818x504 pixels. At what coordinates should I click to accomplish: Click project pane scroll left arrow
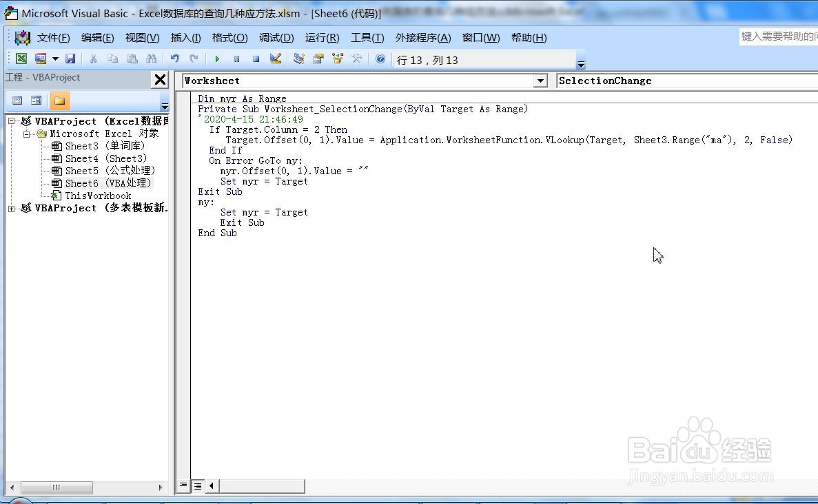coord(12,488)
